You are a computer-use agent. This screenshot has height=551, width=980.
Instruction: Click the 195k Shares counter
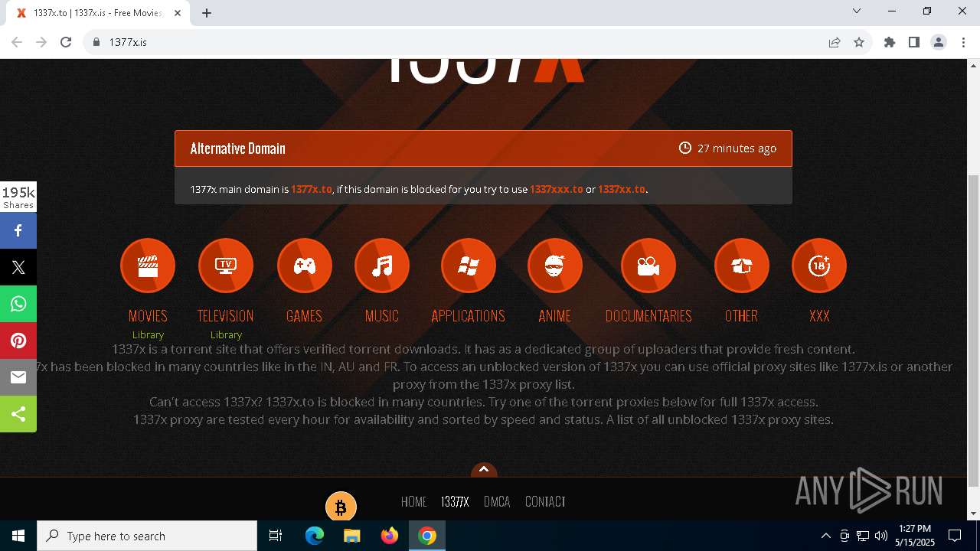click(18, 197)
